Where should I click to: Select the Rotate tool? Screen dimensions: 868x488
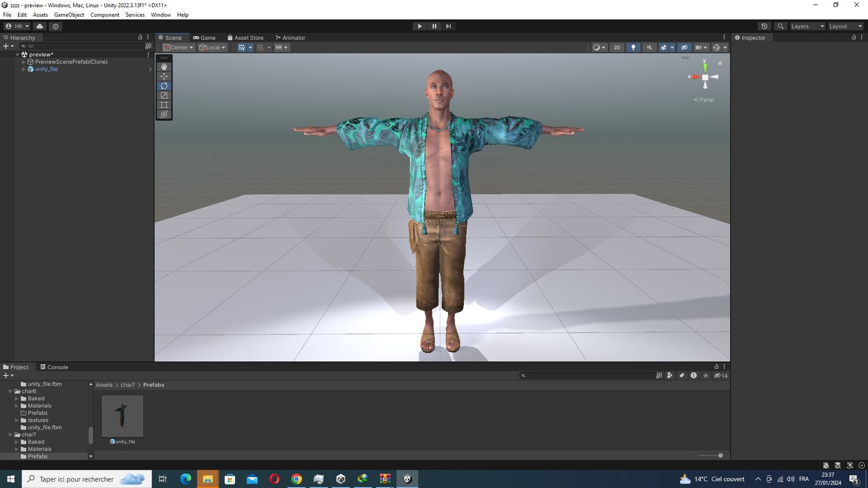164,86
